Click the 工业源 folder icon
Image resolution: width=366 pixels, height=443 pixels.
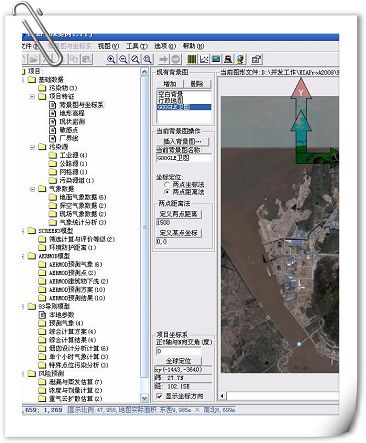coord(53,155)
